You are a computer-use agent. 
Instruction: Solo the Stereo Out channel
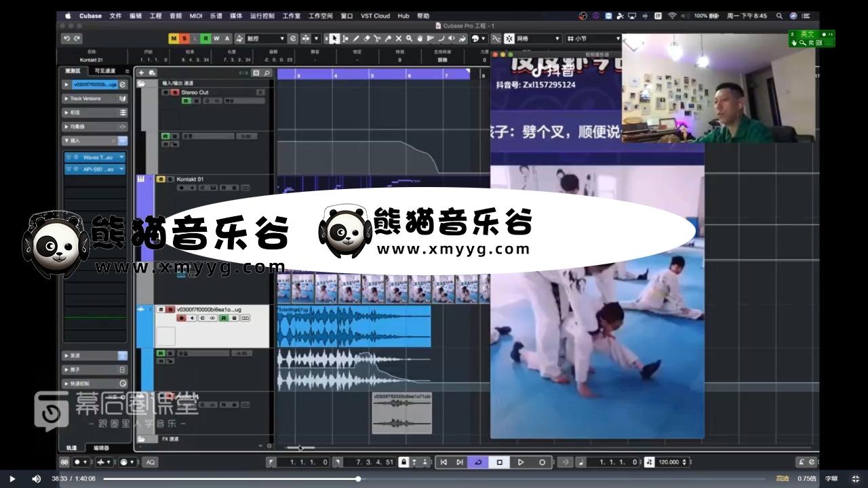point(175,92)
